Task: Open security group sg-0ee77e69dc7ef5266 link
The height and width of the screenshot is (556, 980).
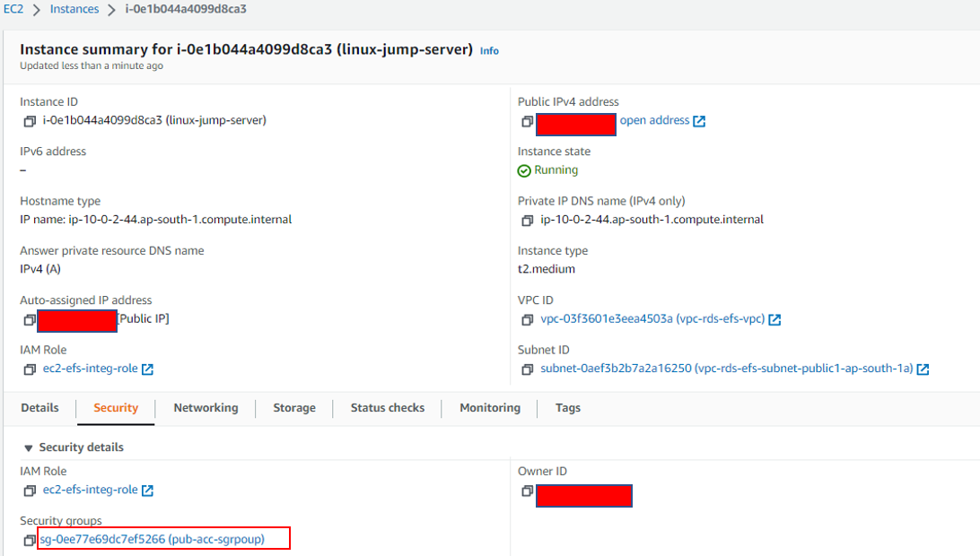Action: pos(153,539)
